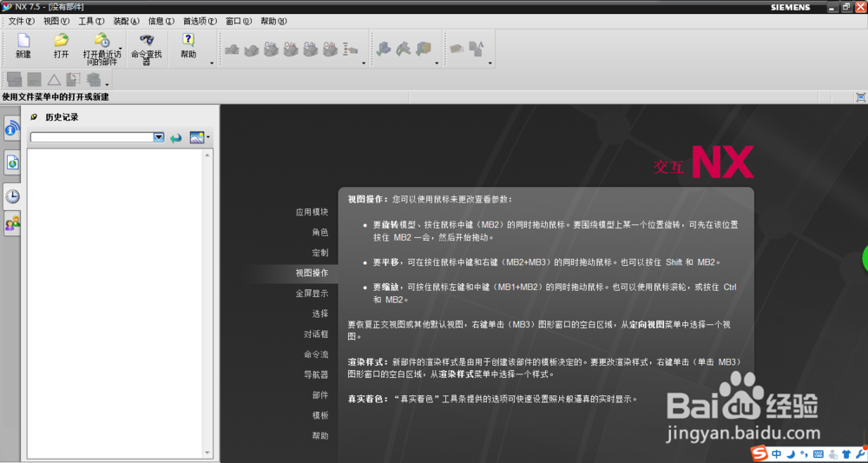Viewport: 868px width, 463px height.
Task: Select the History clock tab in resource bar
Action: 11,196
